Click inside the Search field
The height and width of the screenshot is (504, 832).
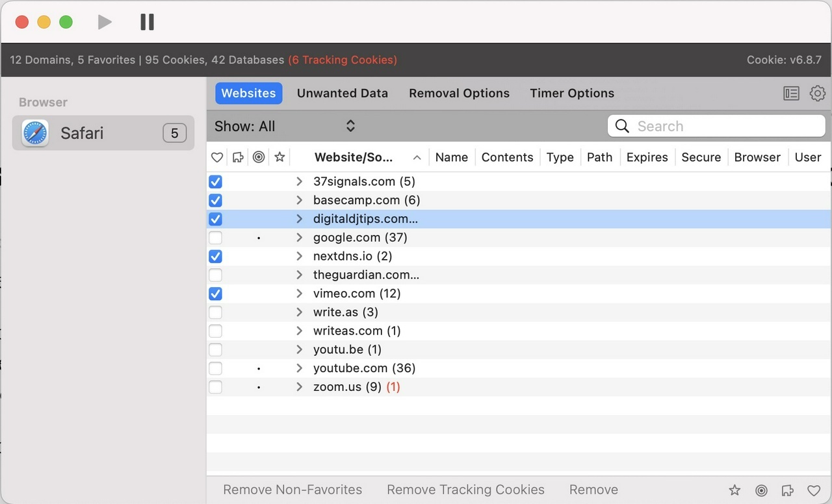pos(716,126)
